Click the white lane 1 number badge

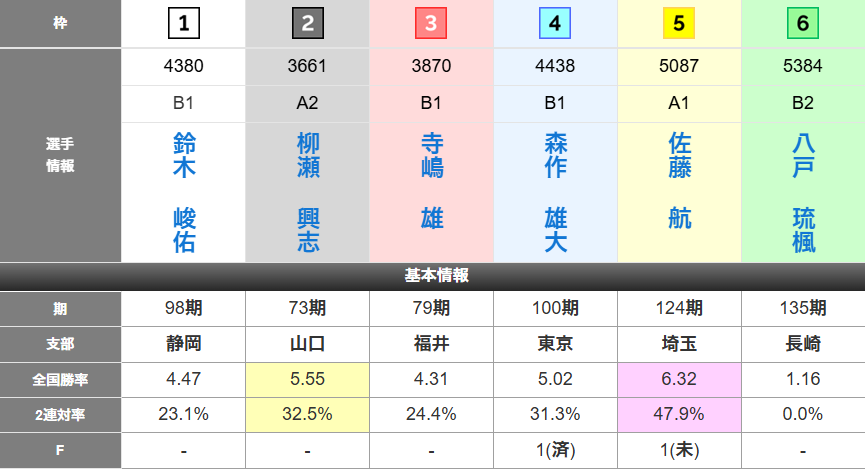[184, 24]
